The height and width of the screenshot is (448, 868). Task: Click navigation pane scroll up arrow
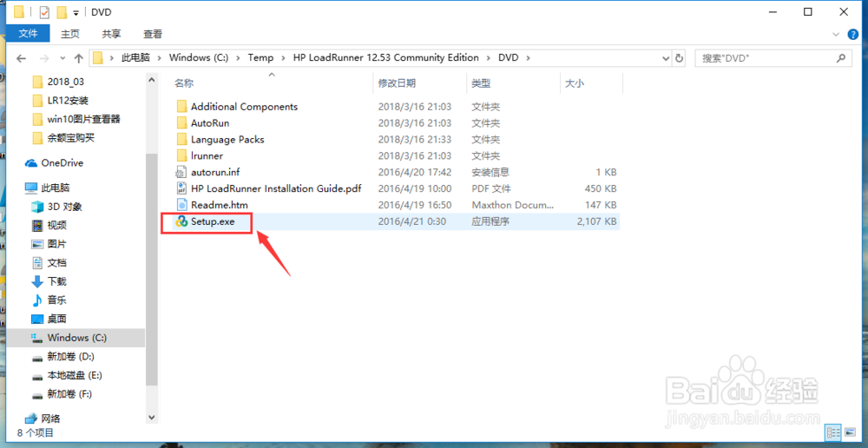pyautogui.click(x=152, y=81)
